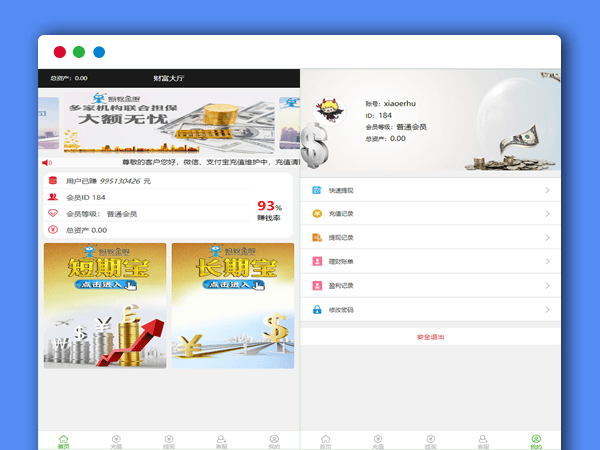Click the gold coin icon beside 充值记录
Screen dimensions: 600x450
pyautogui.click(x=317, y=214)
